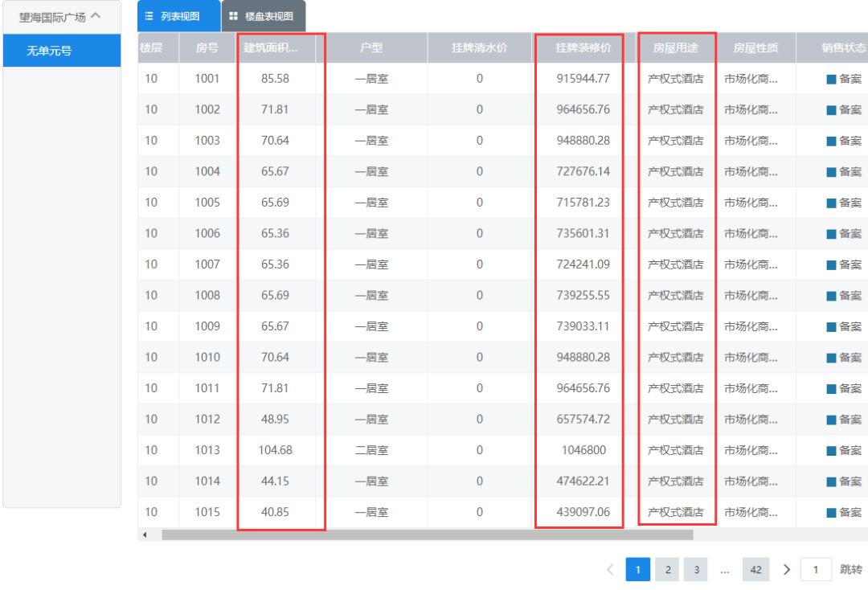Click 二居室 cell in row 1013

[x=371, y=450]
